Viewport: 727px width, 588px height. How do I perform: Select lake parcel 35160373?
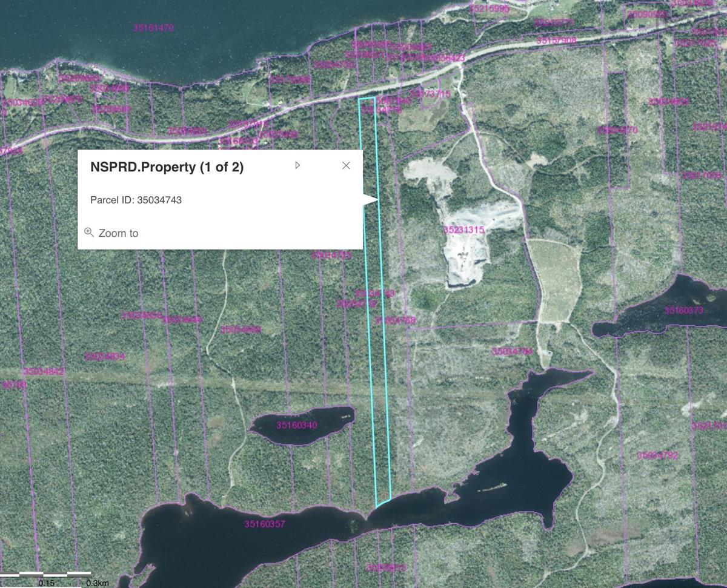683,311
